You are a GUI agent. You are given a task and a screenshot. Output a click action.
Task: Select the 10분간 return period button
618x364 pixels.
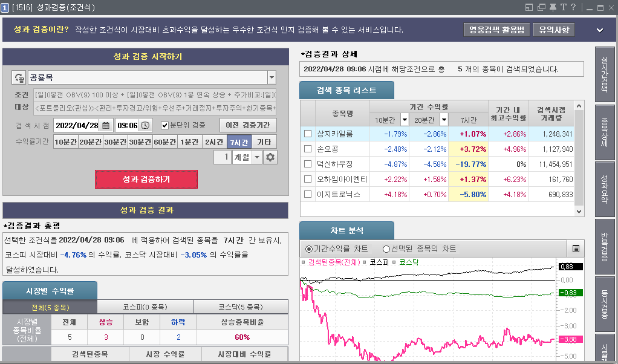[65, 142]
